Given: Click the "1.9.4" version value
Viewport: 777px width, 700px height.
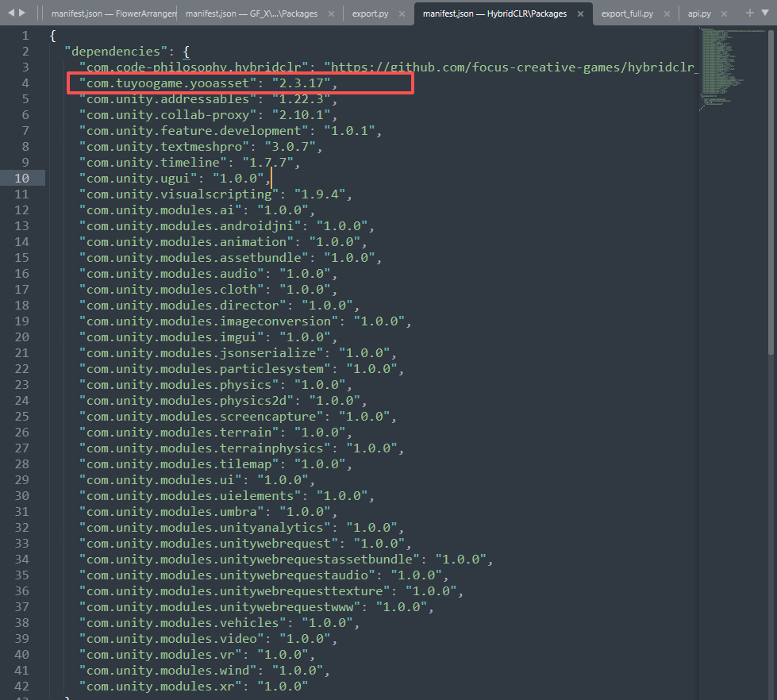Looking at the screenshot, I should point(320,194).
